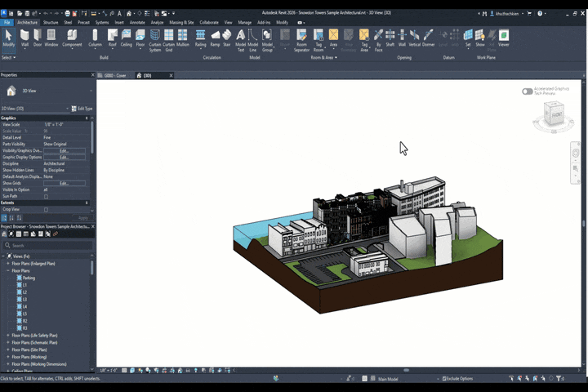Select the Ceiling tool
Screen dimensions: 588x392
point(127,38)
